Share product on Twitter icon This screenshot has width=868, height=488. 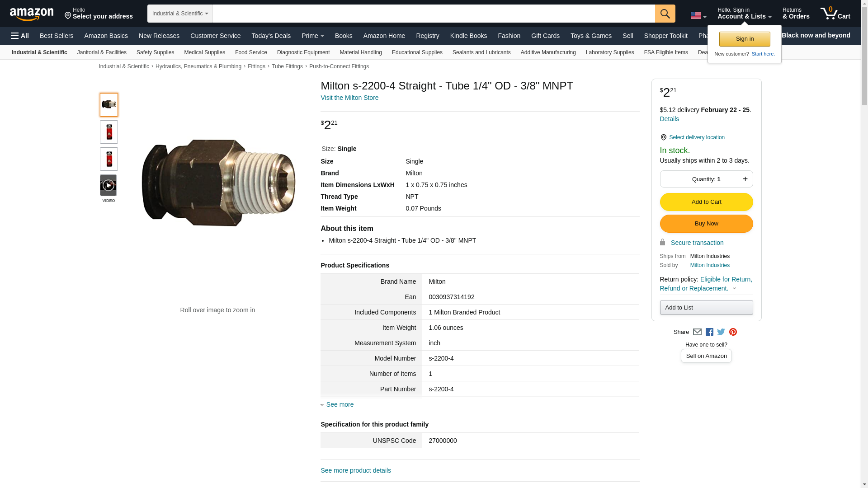point(721,332)
